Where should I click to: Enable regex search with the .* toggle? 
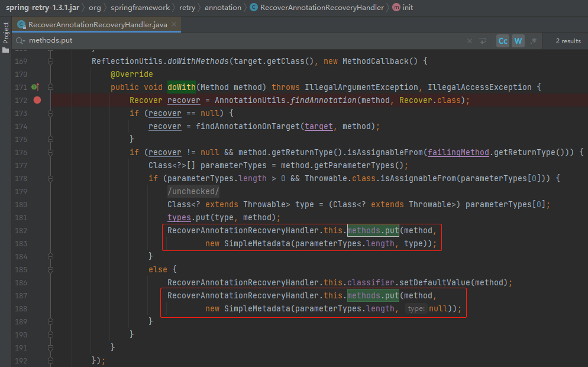tap(533, 41)
